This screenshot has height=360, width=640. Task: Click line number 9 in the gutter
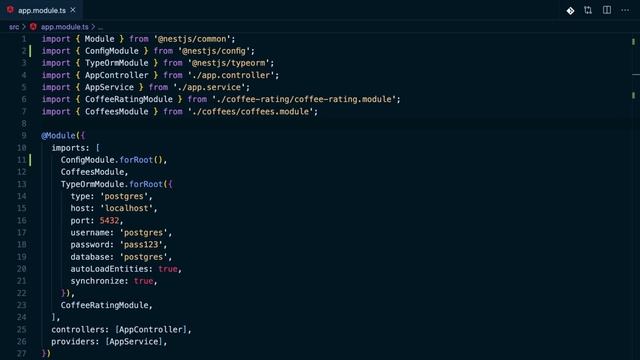pyautogui.click(x=24, y=136)
